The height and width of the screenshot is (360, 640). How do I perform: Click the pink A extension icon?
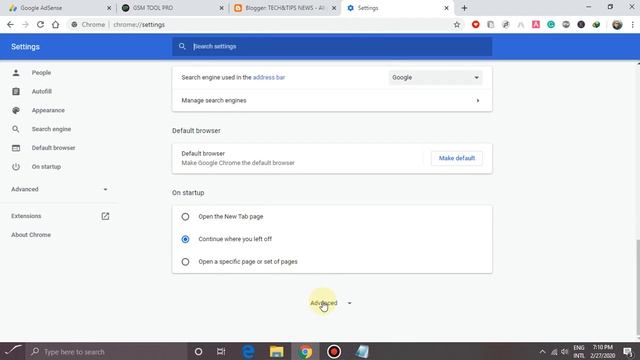click(536, 25)
